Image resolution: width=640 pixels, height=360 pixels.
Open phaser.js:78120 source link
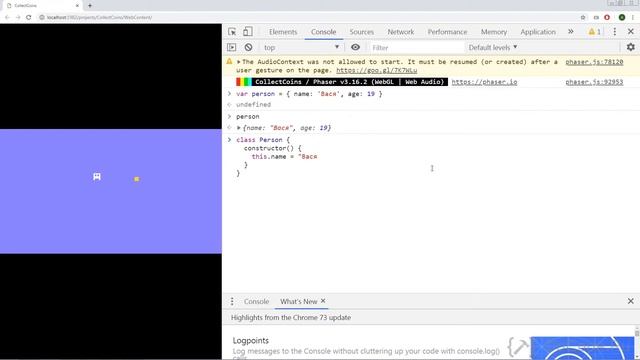[594, 62]
